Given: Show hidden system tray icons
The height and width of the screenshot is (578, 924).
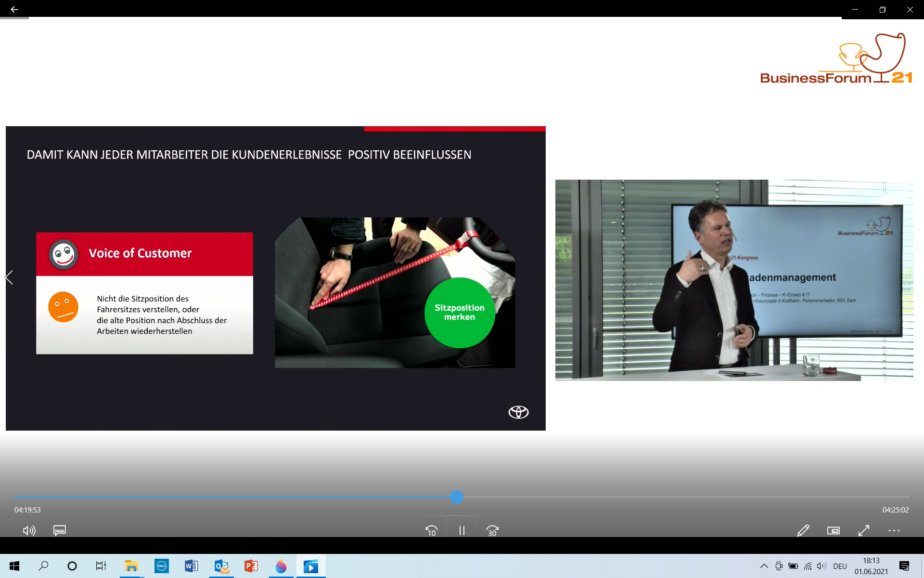Looking at the screenshot, I should (x=764, y=566).
